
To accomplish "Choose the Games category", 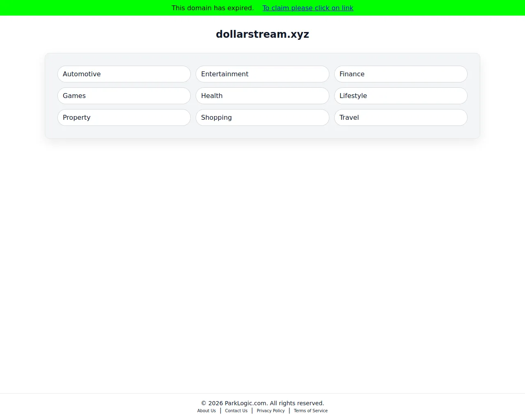I will [x=124, y=96].
